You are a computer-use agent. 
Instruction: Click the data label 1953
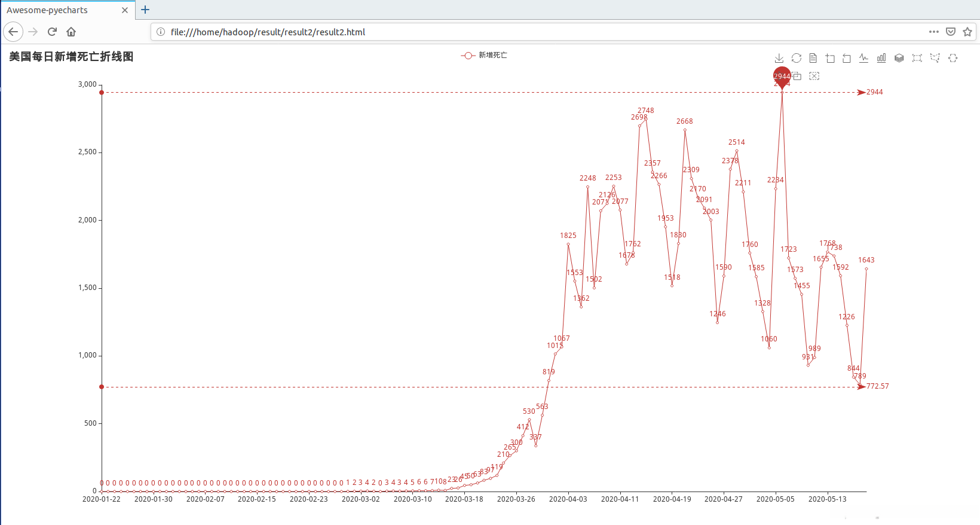(x=666, y=218)
